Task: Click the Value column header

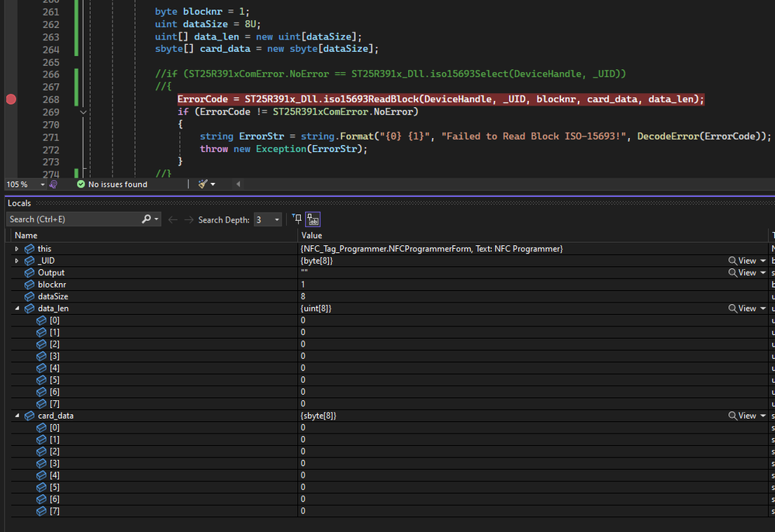Action: [x=311, y=236]
